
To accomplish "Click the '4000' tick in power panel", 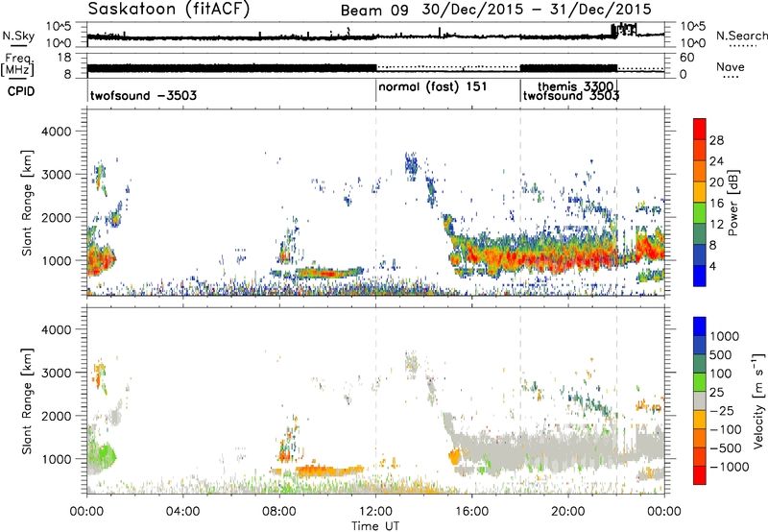I will point(57,132).
